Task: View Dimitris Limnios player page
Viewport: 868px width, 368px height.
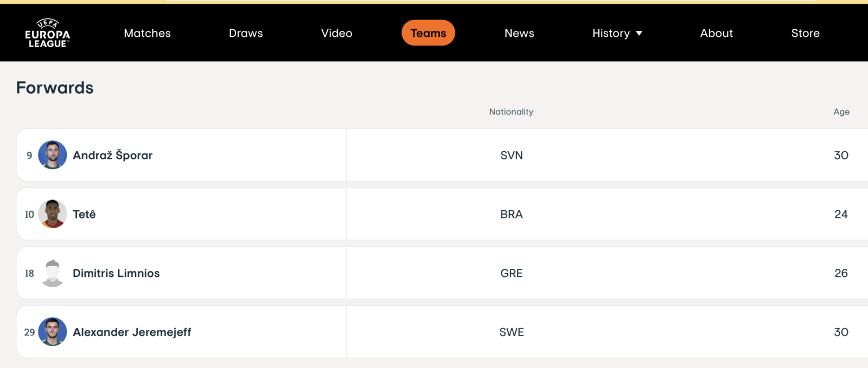Action: 116,273
